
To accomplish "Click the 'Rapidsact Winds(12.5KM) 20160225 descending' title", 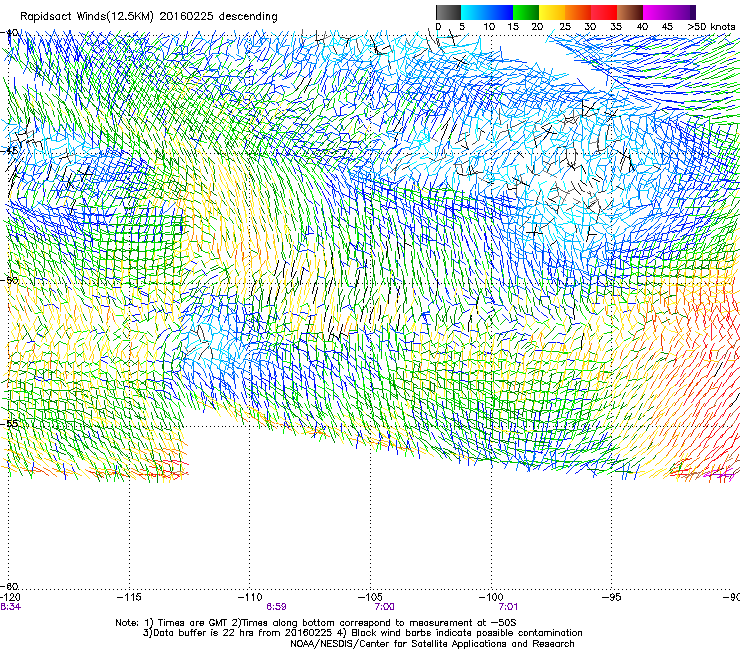I will (x=148, y=17).
